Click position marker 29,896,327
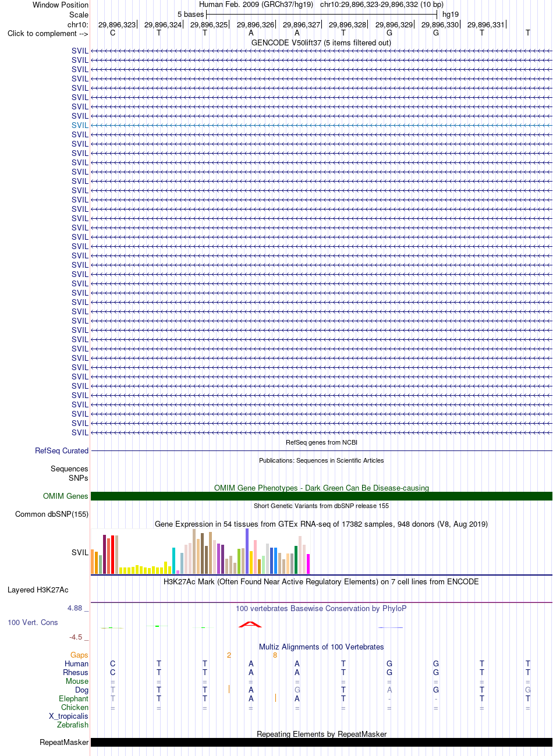Screen dimensions: 553x756 [x=302, y=24]
